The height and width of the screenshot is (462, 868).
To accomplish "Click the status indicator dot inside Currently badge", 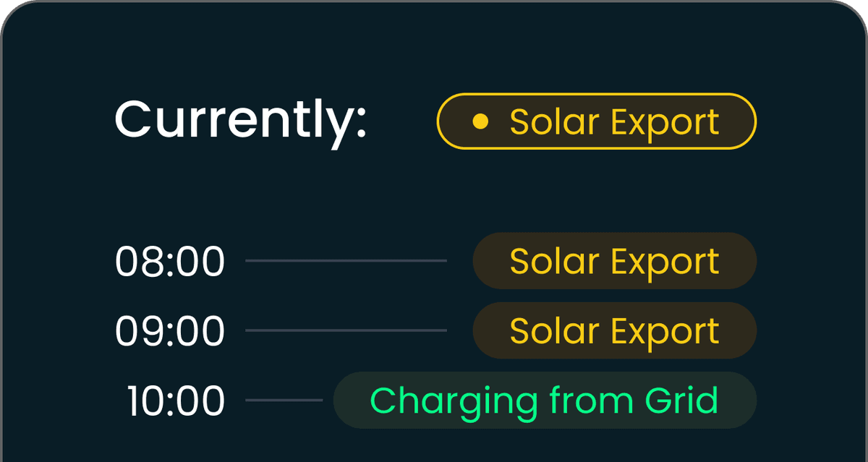I will 480,121.
